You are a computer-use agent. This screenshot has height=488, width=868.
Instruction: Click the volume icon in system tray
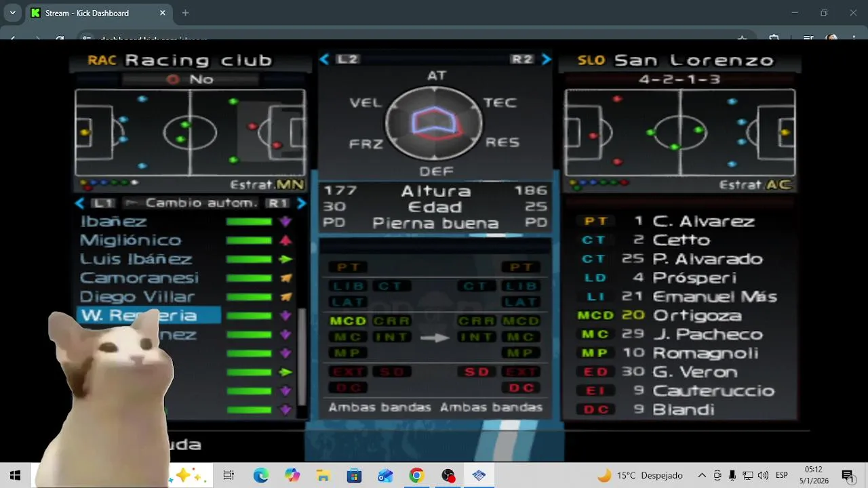tap(763, 475)
